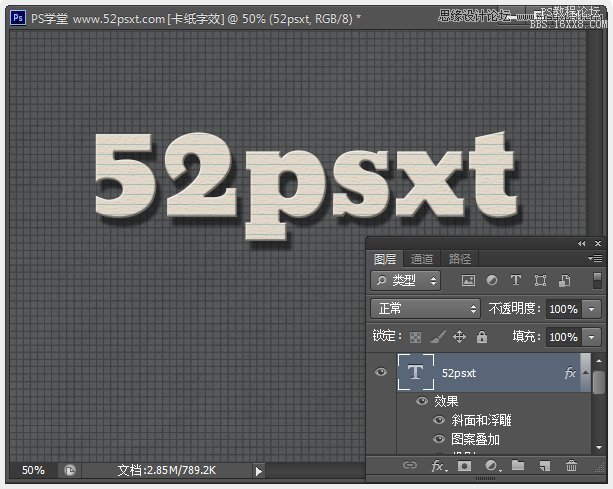The image size is (613, 489).
Task: Select the 效果 row
Action: tap(493, 401)
